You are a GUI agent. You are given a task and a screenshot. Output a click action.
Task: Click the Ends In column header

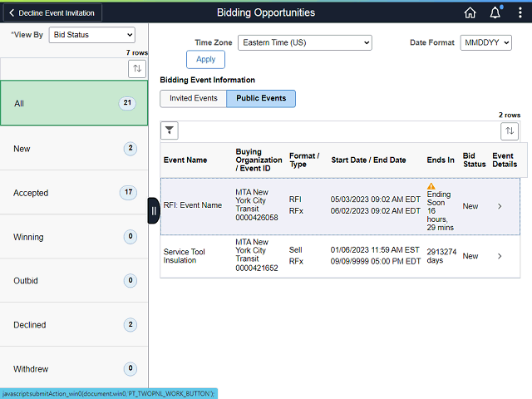click(x=441, y=160)
